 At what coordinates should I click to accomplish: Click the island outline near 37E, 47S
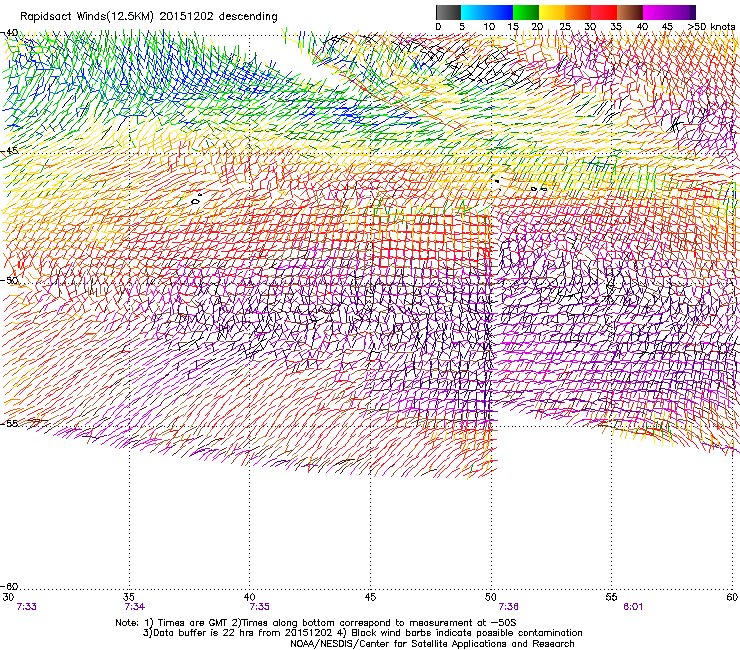click(196, 199)
